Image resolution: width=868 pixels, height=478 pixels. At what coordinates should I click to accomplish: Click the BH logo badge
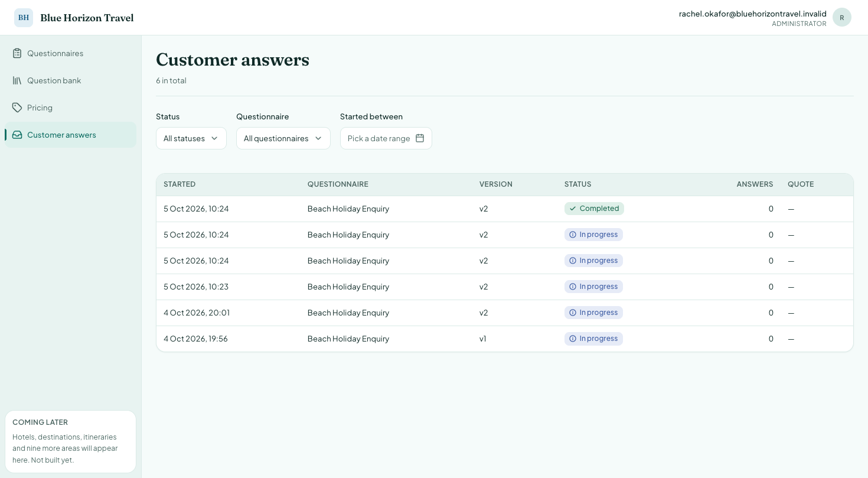tap(24, 18)
